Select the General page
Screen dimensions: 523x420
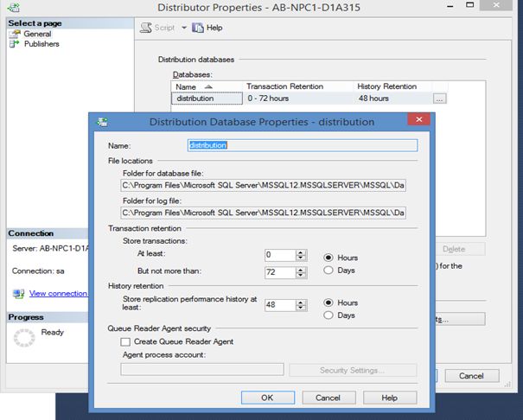pyautogui.click(x=37, y=34)
